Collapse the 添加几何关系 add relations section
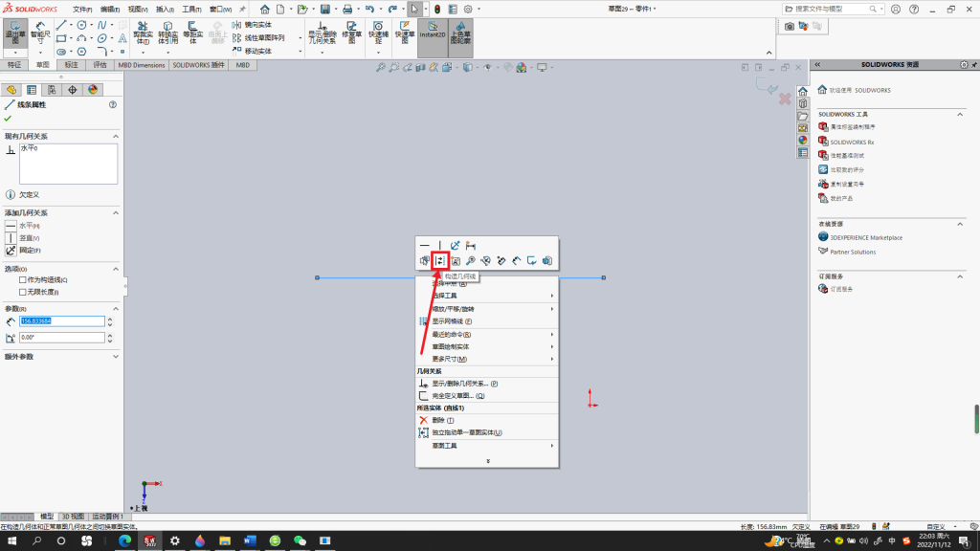 pyautogui.click(x=116, y=213)
